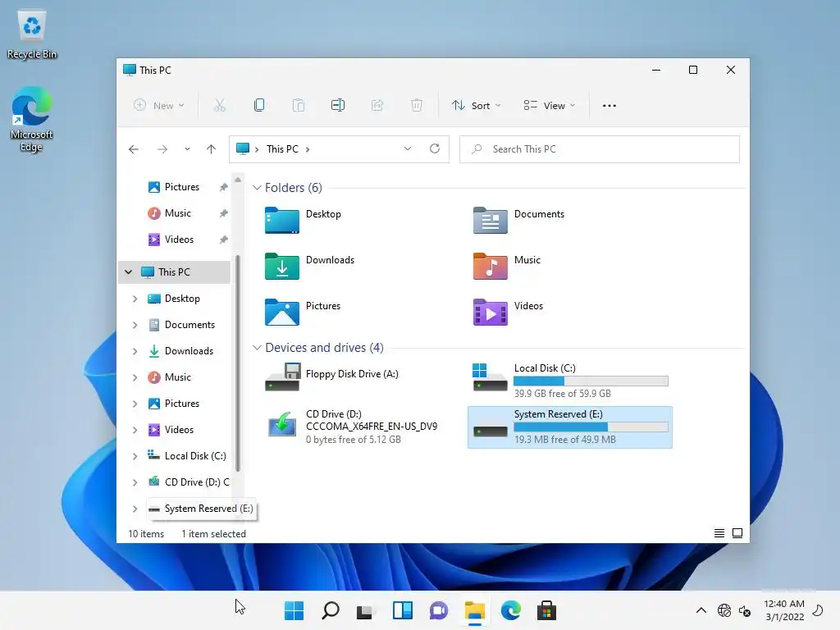Select the Videos folder in main pane
Image resolution: width=840 pixels, height=630 pixels.
(x=508, y=312)
